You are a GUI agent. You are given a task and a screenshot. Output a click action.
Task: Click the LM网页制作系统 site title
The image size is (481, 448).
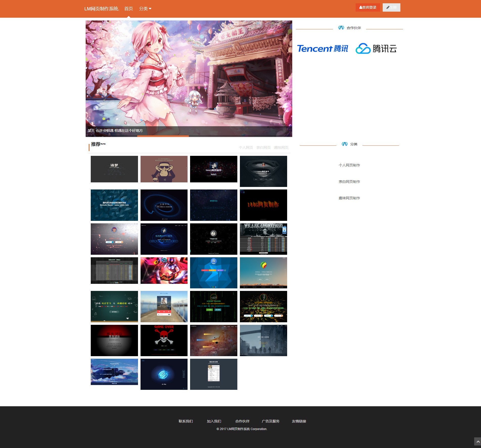click(x=102, y=9)
